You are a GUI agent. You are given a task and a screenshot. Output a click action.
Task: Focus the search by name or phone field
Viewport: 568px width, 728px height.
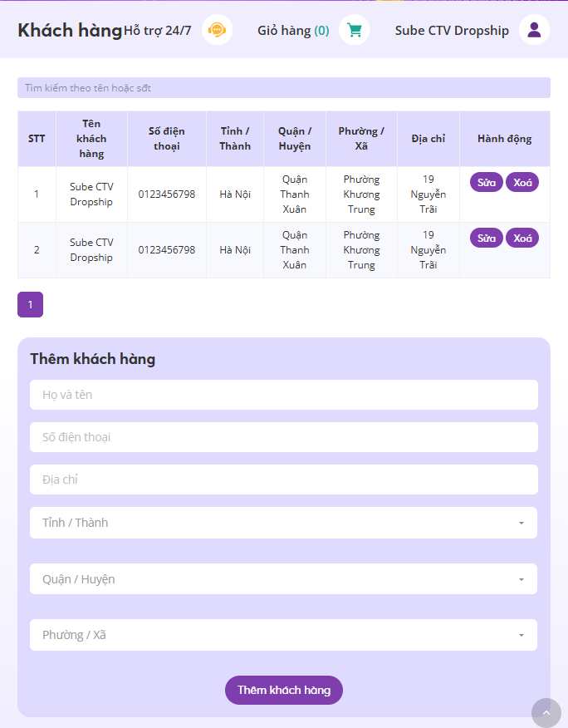[284, 88]
